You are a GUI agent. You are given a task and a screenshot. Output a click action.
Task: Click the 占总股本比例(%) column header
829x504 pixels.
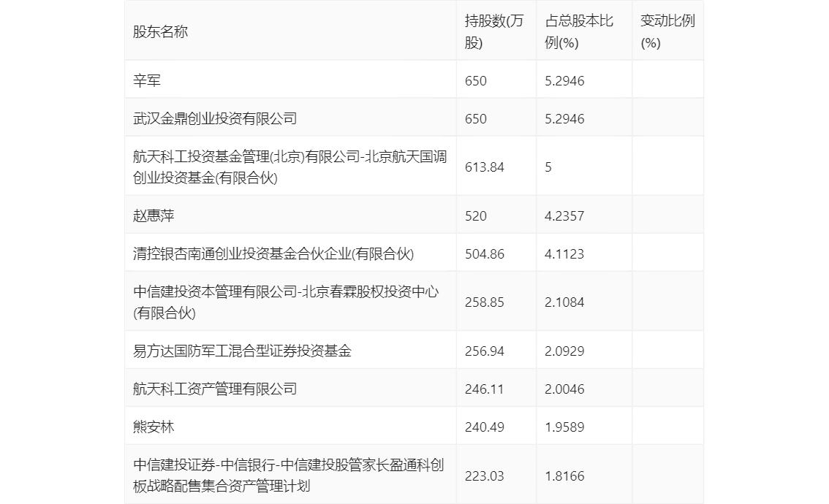coord(579,31)
